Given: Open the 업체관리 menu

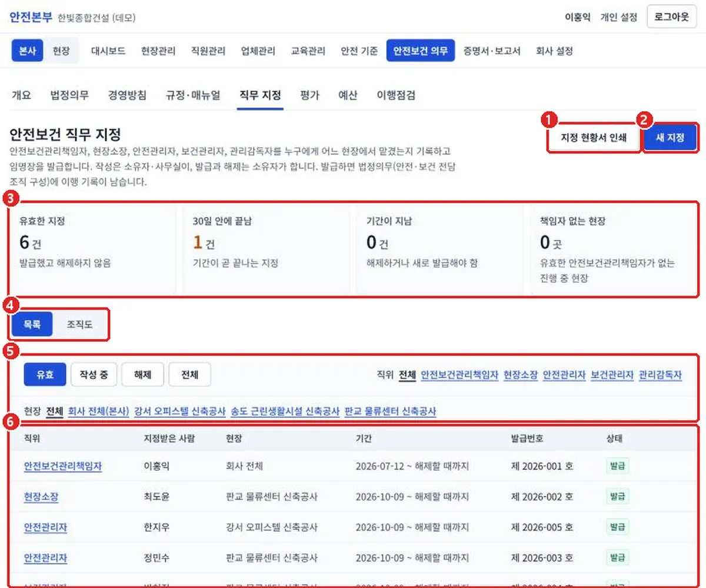Looking at the screenshot, I should click(x=258, y=51).
